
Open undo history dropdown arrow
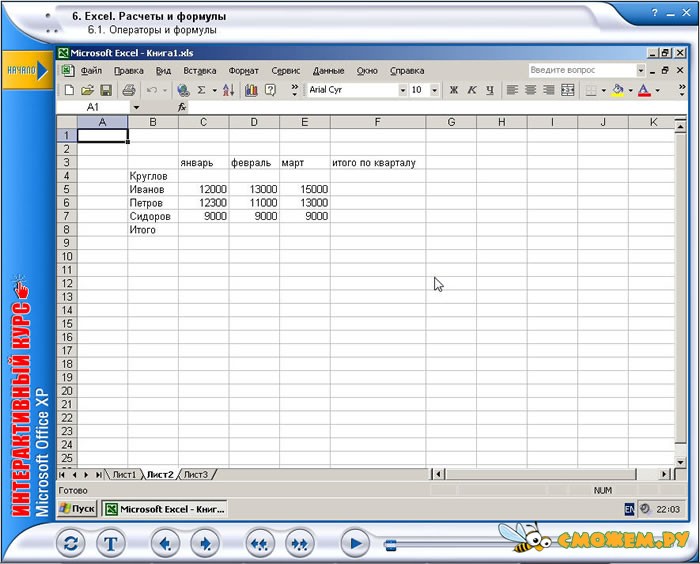165,90
